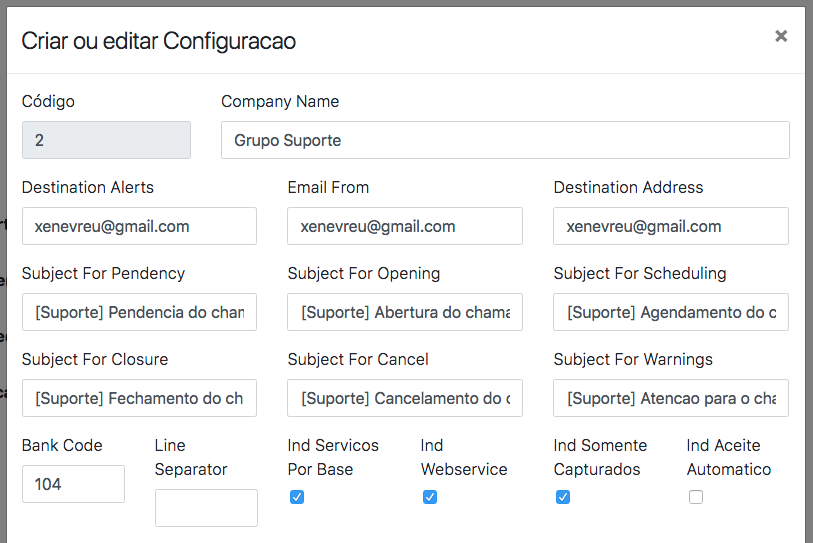Click the Ind Webservice label
The width and height of the screenshot is (813, 543).
[463, 457]
